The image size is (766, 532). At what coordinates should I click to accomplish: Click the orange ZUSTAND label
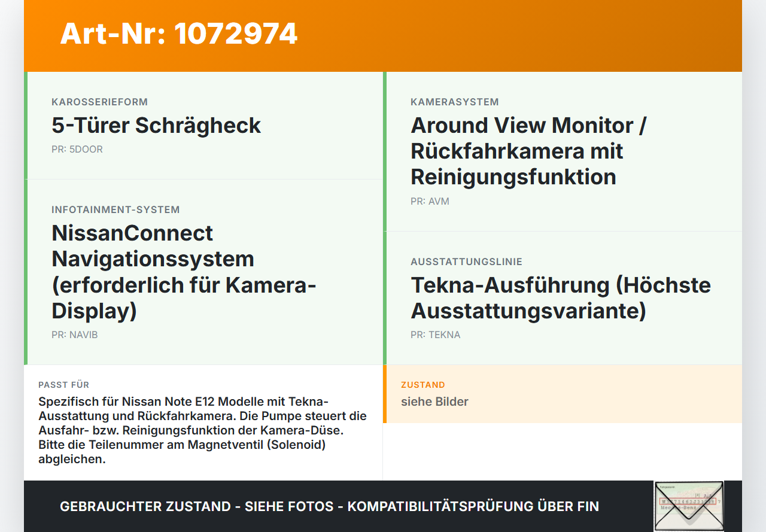click(423, 385)
